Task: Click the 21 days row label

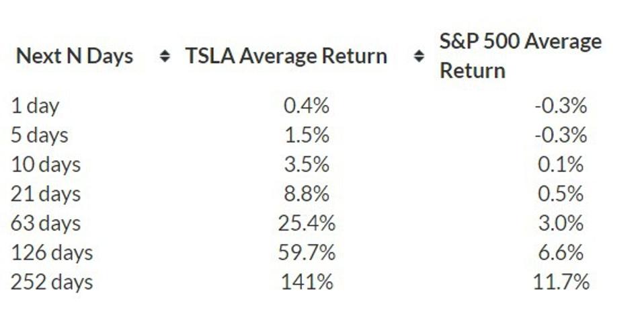Action: pyautogui.click(x=45, y=194)
